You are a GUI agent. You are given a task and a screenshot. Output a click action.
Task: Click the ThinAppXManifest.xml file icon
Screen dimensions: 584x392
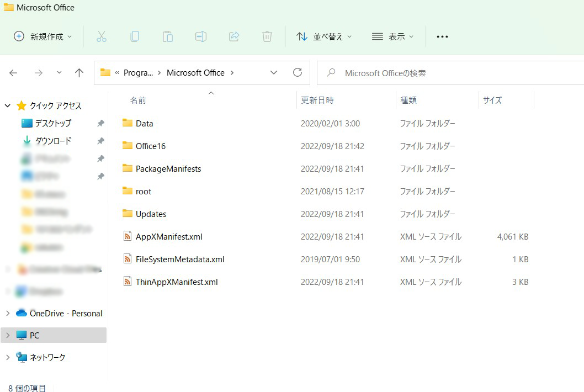pyautogui.click(x=128, y=282)
